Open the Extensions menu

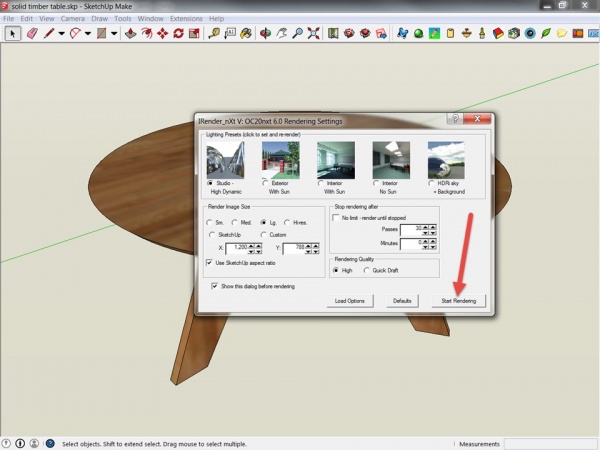coord(184,18)
